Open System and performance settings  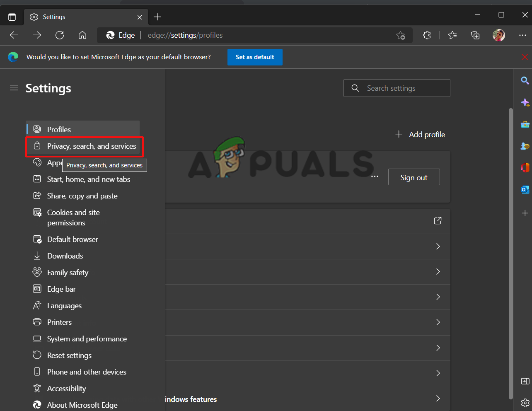pos(83,339)
